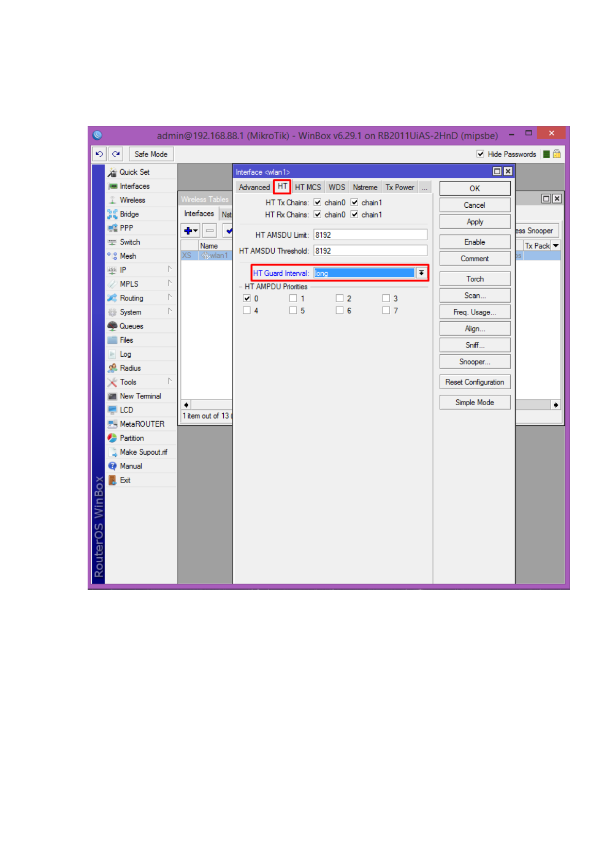
Task: Toggle HT Rx Chains chain1 checkbox
Action: pos(355,214)
